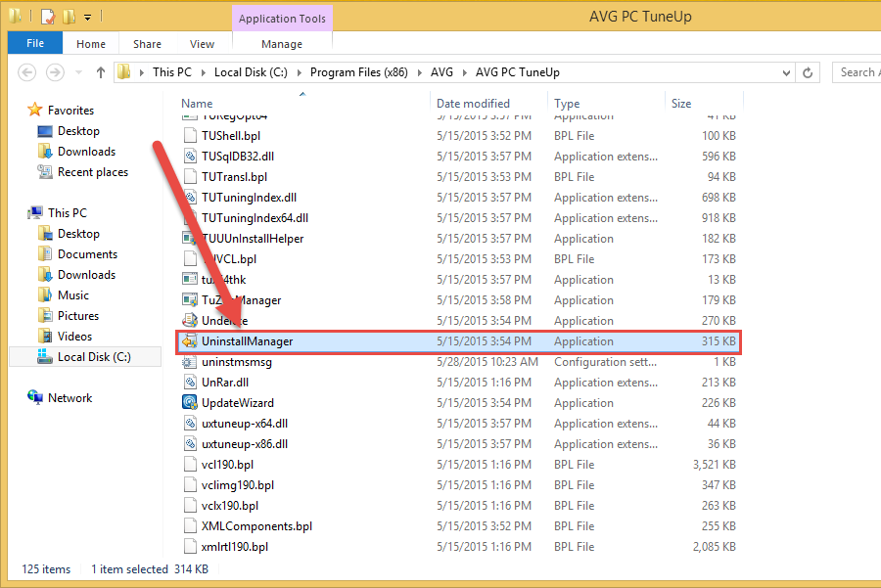881x588 pixels.
Task: Select Desktop under Favorites
Action: pyautogui.click(x=78, y=131)
